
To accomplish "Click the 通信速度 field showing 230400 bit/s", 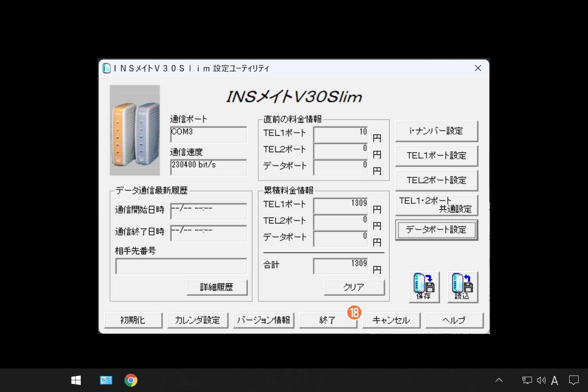I will tap(209, 167).
